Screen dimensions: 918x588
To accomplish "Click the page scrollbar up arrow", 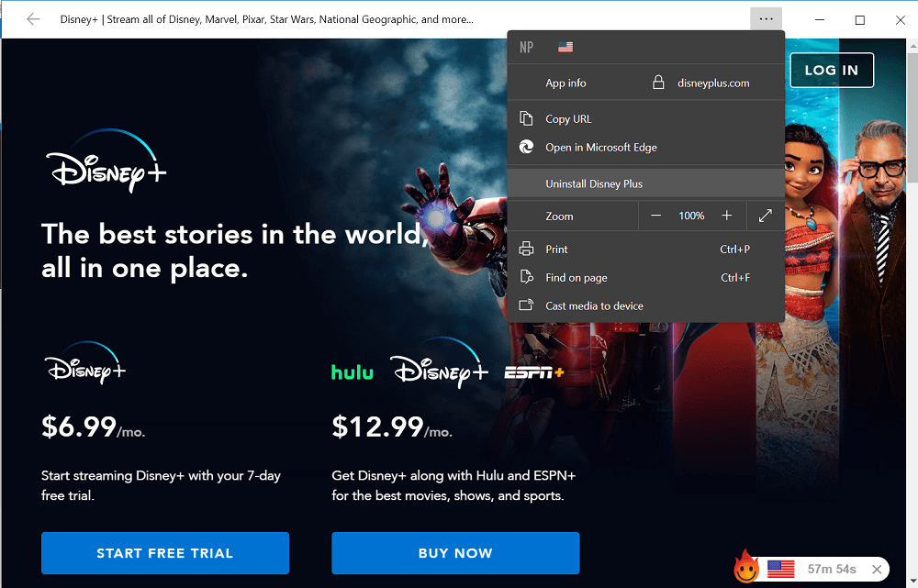I will click(912, 45).
